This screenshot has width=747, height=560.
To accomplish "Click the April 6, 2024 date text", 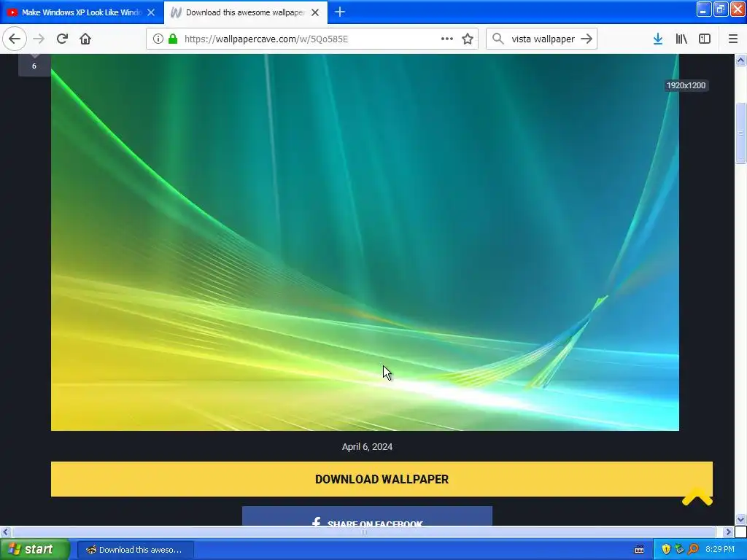I will tap(367, 447).
